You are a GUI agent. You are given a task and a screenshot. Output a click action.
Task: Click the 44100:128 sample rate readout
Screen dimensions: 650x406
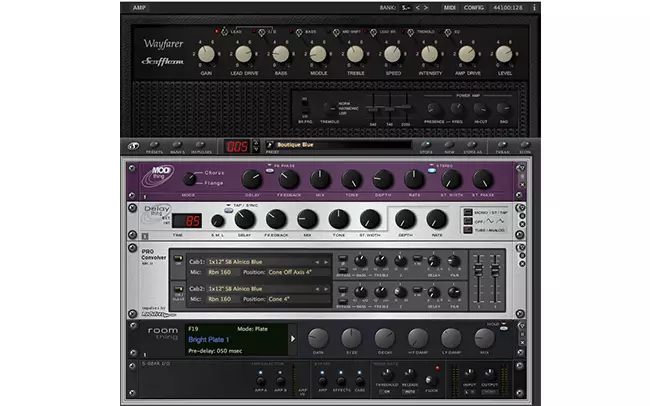pos(508,7)
